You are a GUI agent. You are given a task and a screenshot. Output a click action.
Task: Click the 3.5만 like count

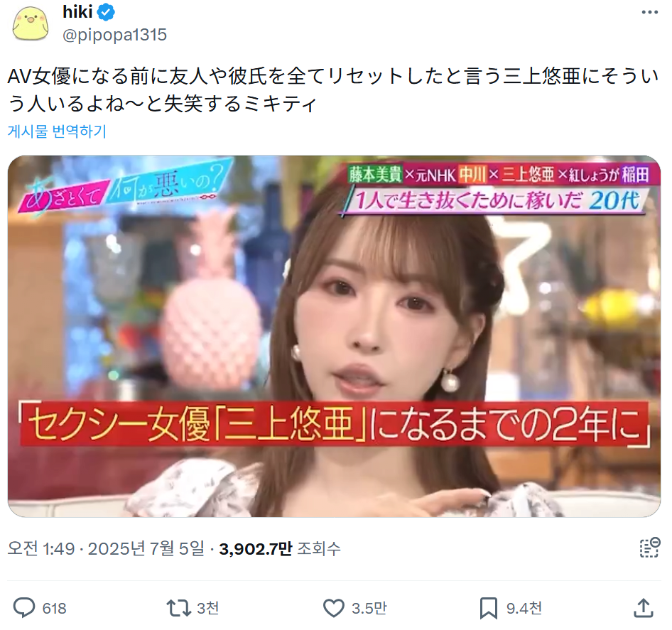(x=369, y=608)
